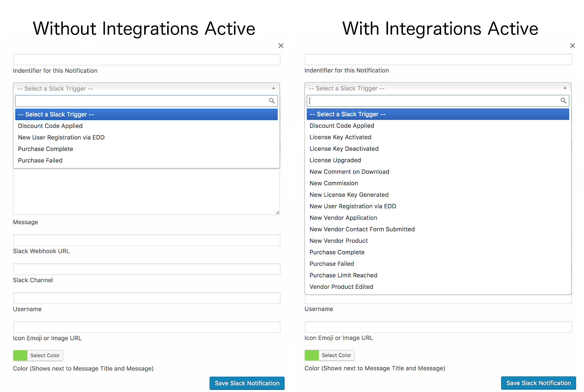584x392 pixels.
Task: Collapse the left Slack Trigger dropdown
Action: click(273, 88)
